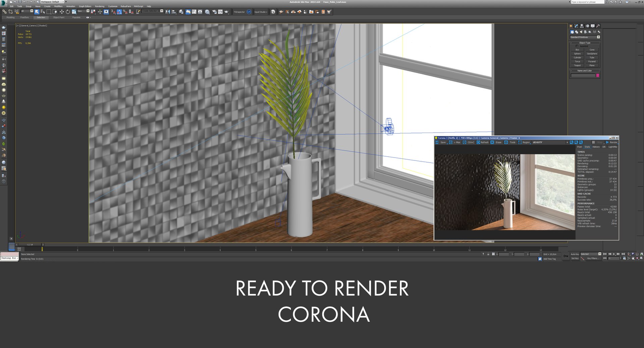The image size is (644, 348).
Task: Select Lights category in Create panel
Action: tap(581, 32)
